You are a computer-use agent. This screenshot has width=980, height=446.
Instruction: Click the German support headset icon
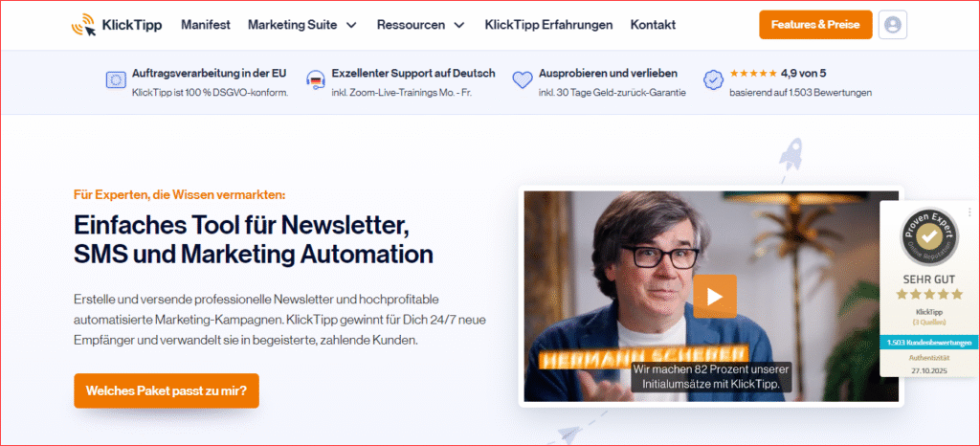[316, 80]
